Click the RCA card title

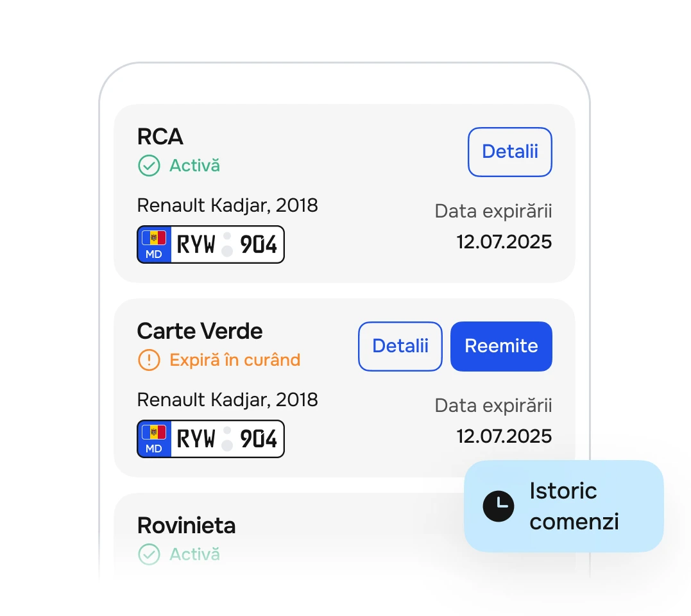click(160, 137)
